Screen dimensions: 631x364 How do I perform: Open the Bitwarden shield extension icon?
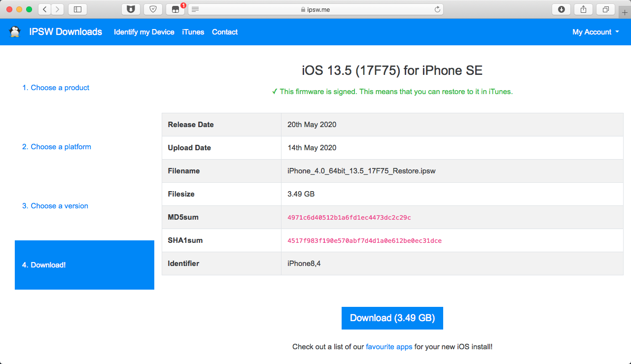(131, 9)
